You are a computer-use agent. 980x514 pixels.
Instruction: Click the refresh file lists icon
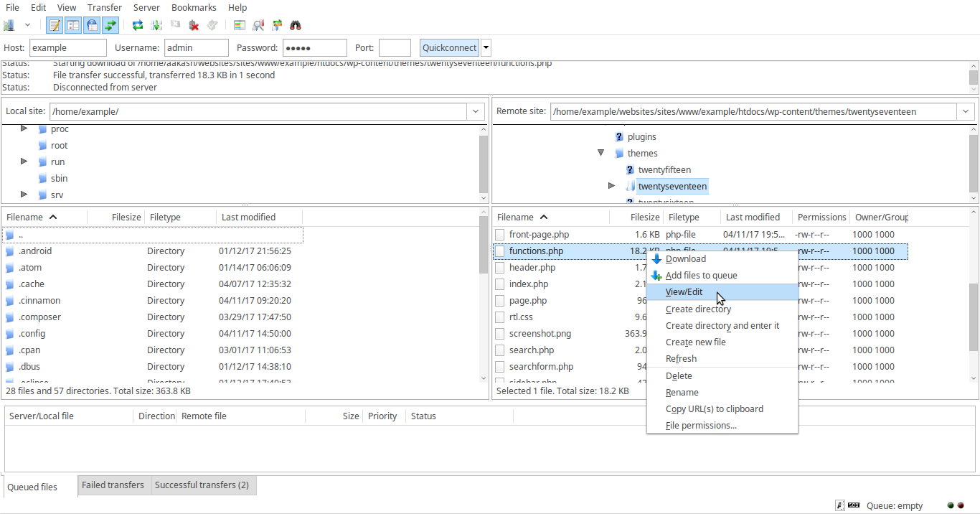(x=138, y=25)
